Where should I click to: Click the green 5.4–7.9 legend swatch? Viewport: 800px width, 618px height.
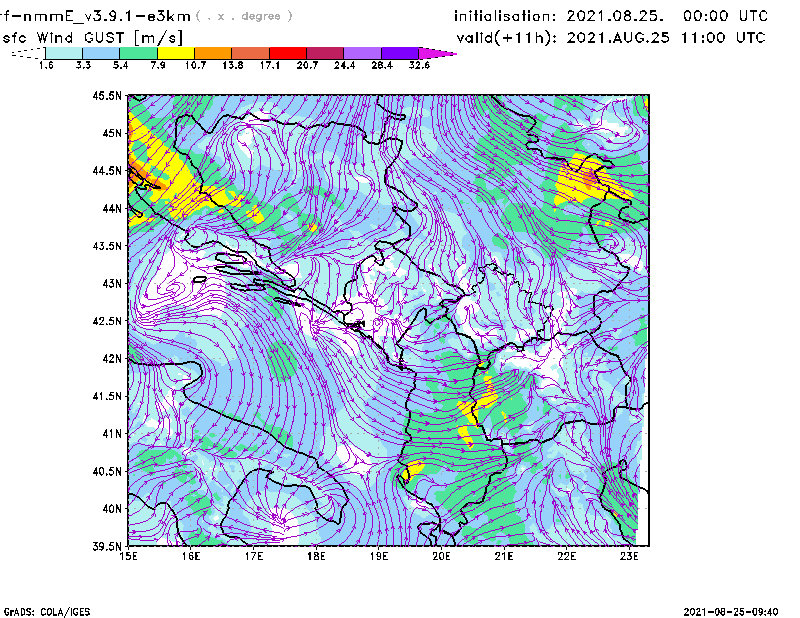[x=138, y=53]
